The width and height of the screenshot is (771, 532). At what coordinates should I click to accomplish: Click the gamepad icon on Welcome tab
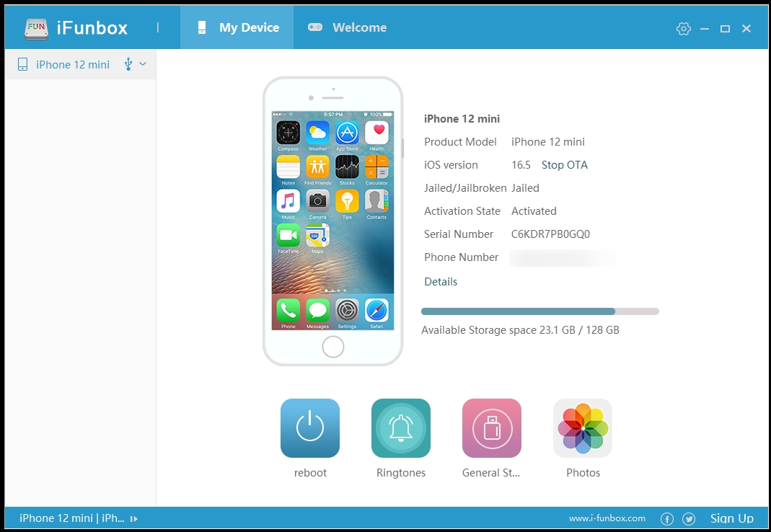(315, 27)
